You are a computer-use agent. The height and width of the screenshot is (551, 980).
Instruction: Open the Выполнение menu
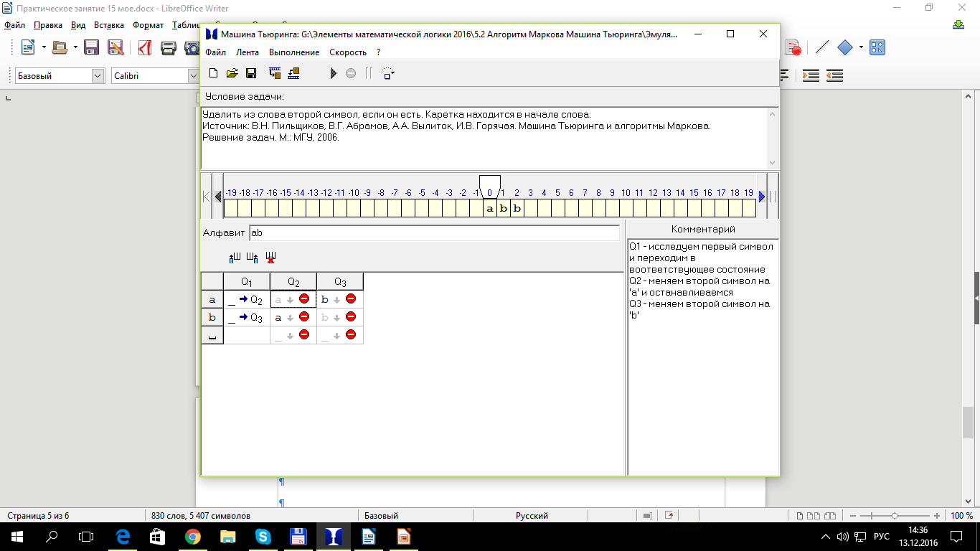coord(294,52)
